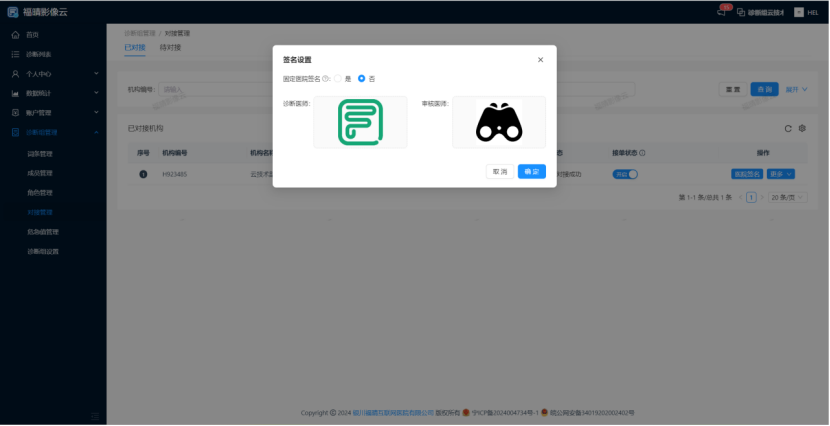
Task: Switch to the 待对接 tab
Action: click(x=170, y=47)
